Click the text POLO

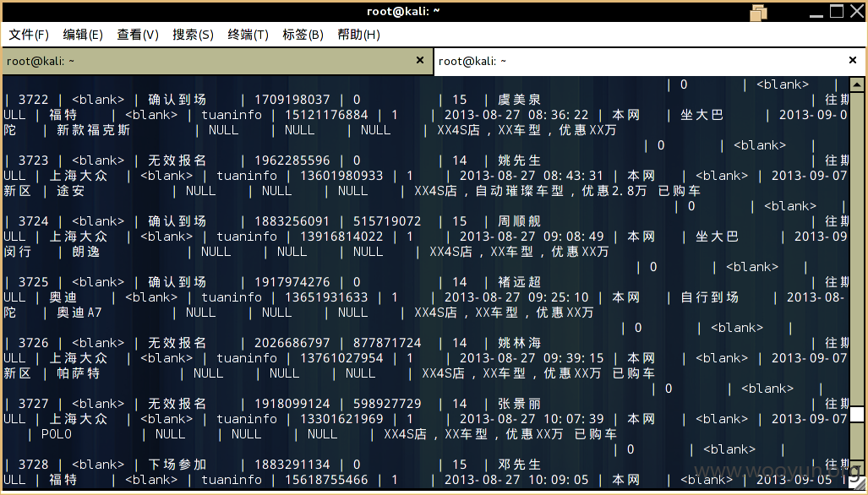57,435
